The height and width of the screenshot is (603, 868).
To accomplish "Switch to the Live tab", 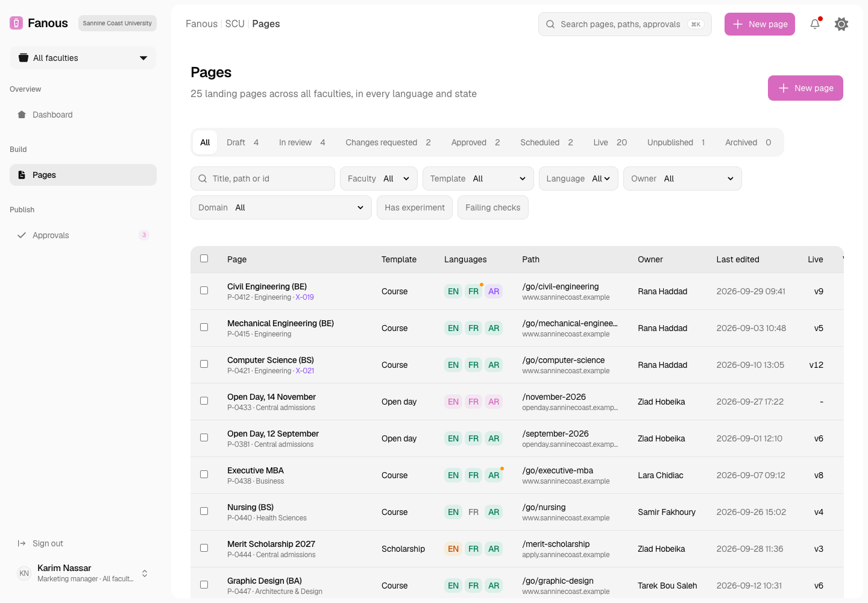I will 610,142.
